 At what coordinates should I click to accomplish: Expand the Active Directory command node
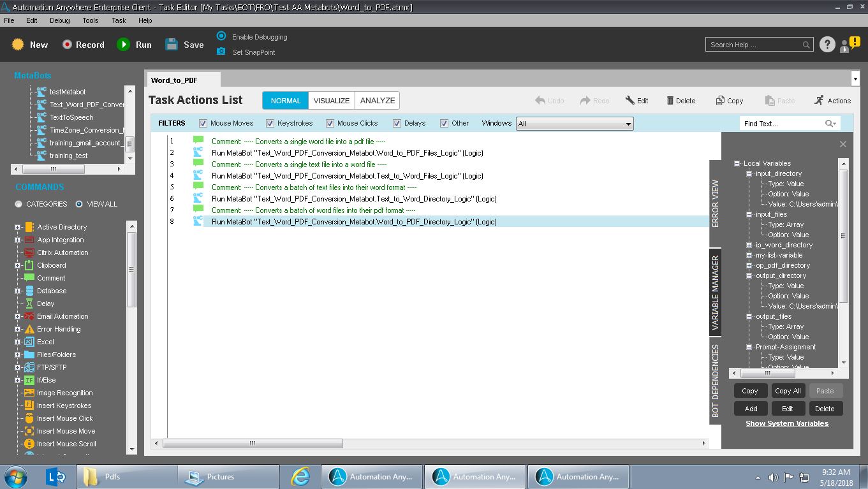(18, 227)
